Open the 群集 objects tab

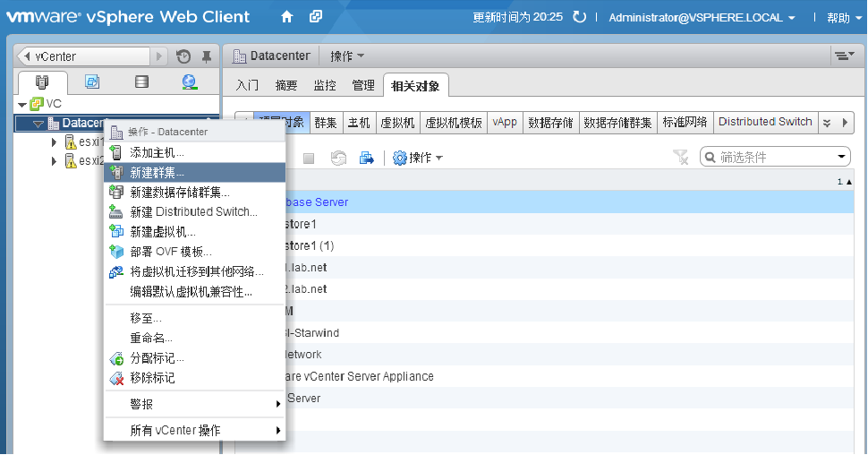[x=326, y=123]
